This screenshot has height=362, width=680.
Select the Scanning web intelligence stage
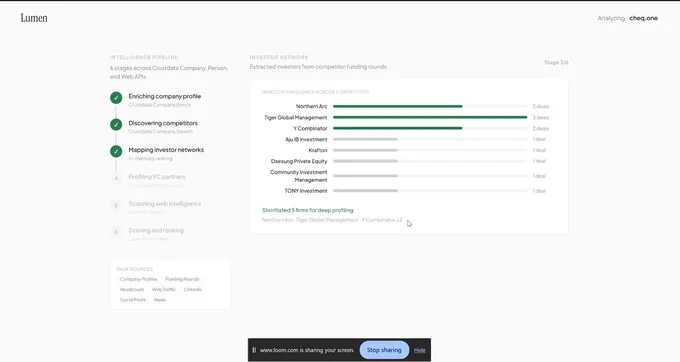pos(164,204)
